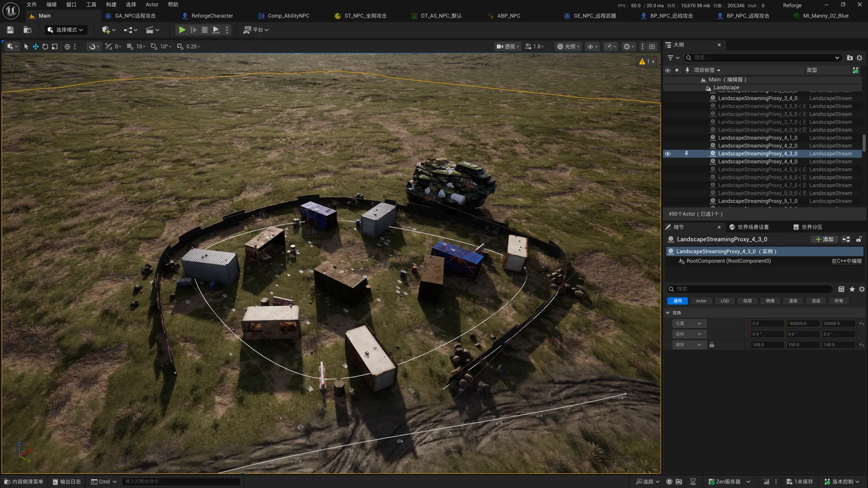Viewport: 868px width, 488px height.
Task: Open the 输出日志 Output Log button
Action: (x=66, y=482)
